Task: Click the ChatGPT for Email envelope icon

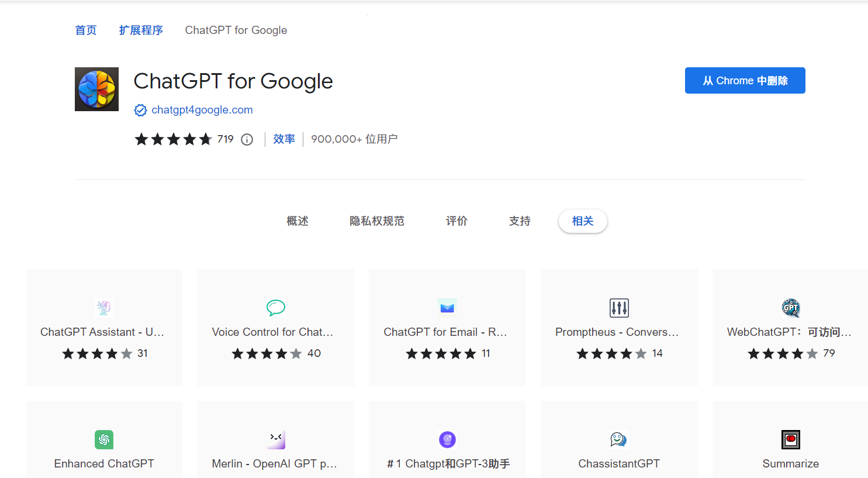Action: (447, 307)
